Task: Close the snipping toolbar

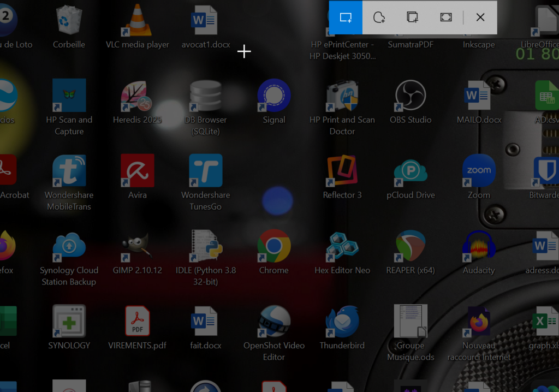Action: 480,17
